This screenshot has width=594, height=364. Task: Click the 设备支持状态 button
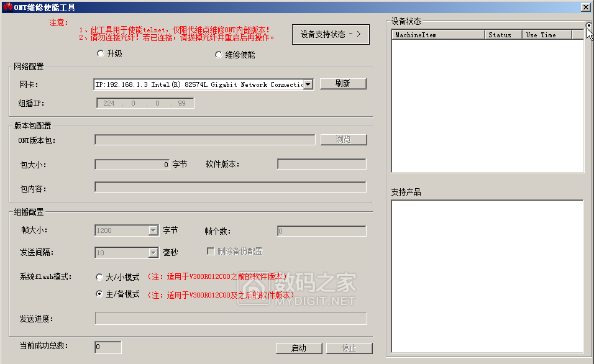tap(331, 35)
